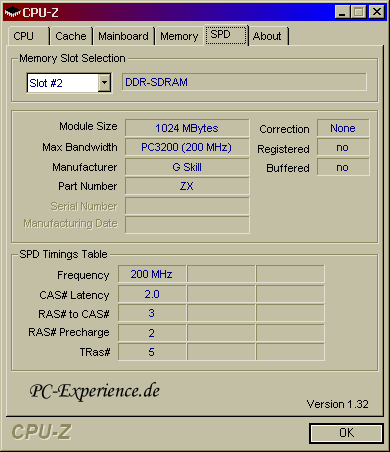This screenshot has width=390, height=452.
Task: Click the SPD tab
Action: (226, 35)
